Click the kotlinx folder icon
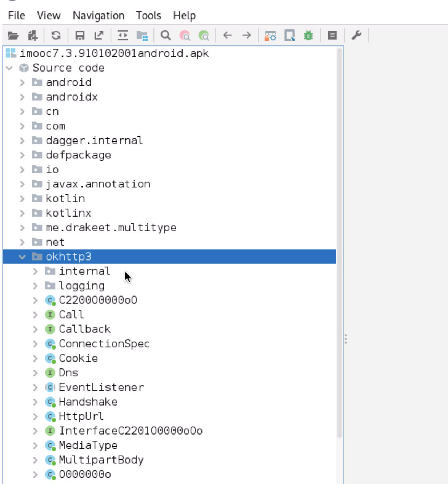 (x=37, y=213)
